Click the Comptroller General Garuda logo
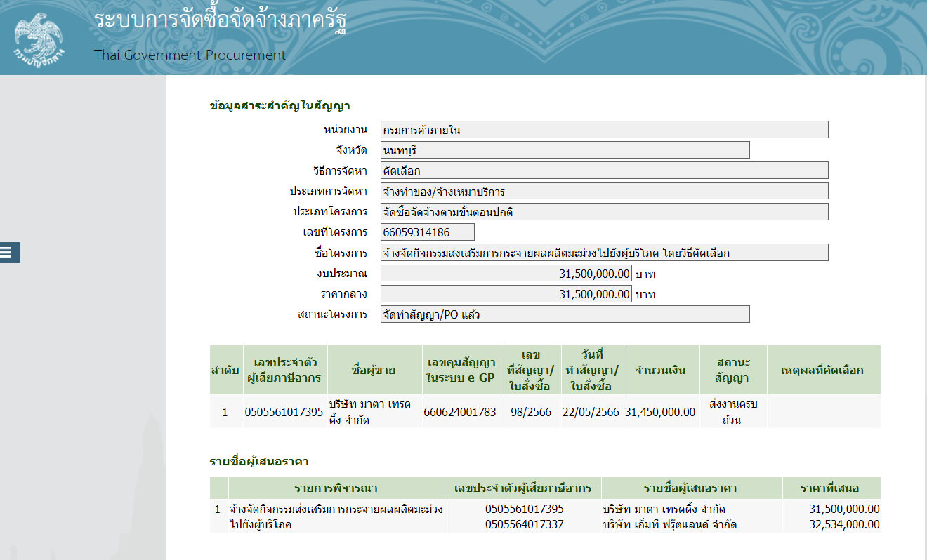This screenshot has height=560, width=927. pyautogui.click(x=38, y=36)
